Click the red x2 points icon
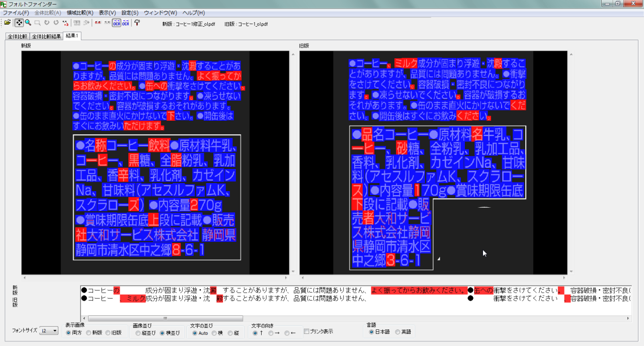 pyautogui.click(x=65, y=23)
